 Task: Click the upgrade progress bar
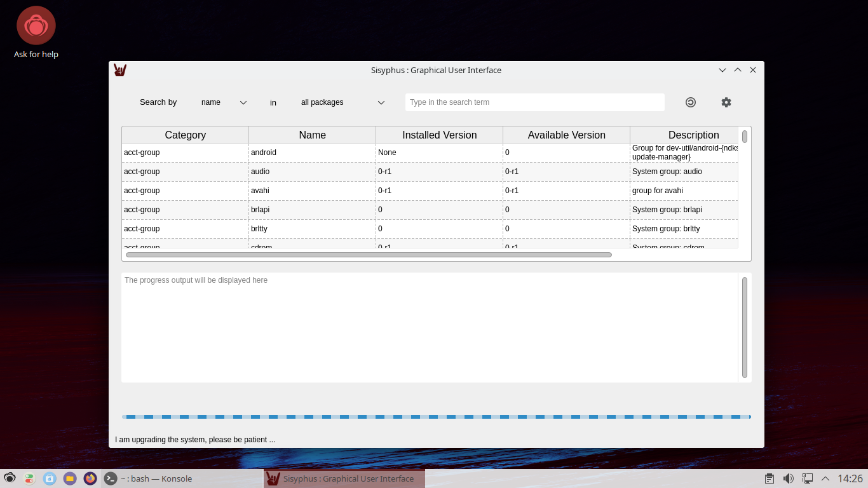tap(437, 417)
